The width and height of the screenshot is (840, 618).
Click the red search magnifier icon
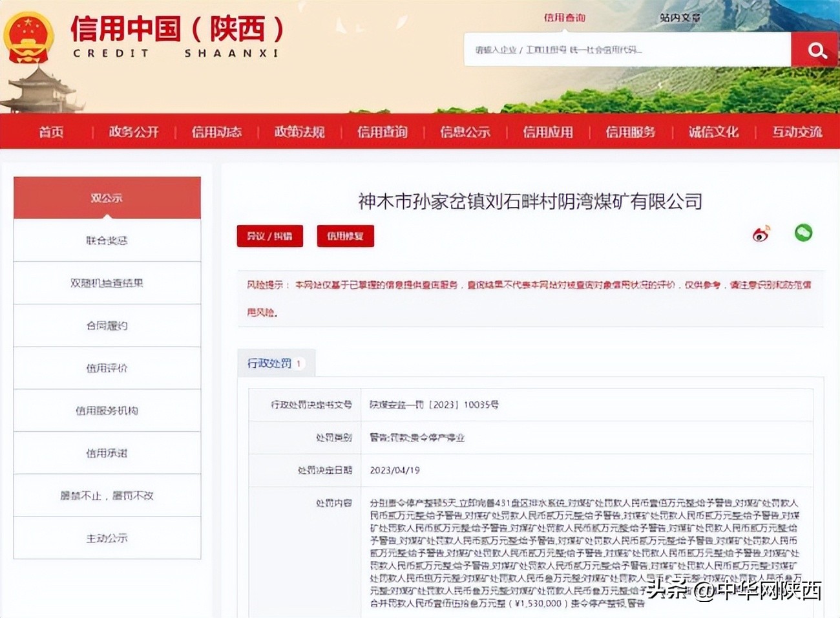click(x=816, y=50)
